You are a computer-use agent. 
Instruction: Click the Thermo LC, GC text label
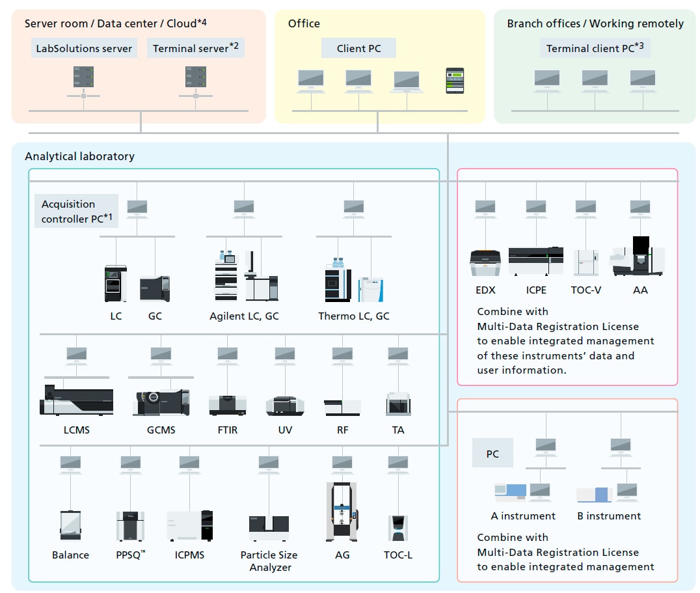click(353, 316)
